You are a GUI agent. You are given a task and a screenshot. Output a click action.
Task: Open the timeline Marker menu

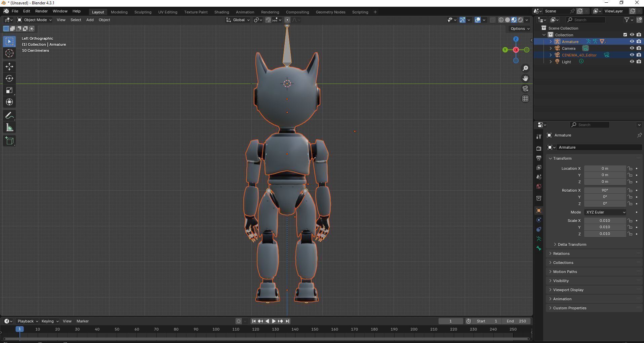82,321
